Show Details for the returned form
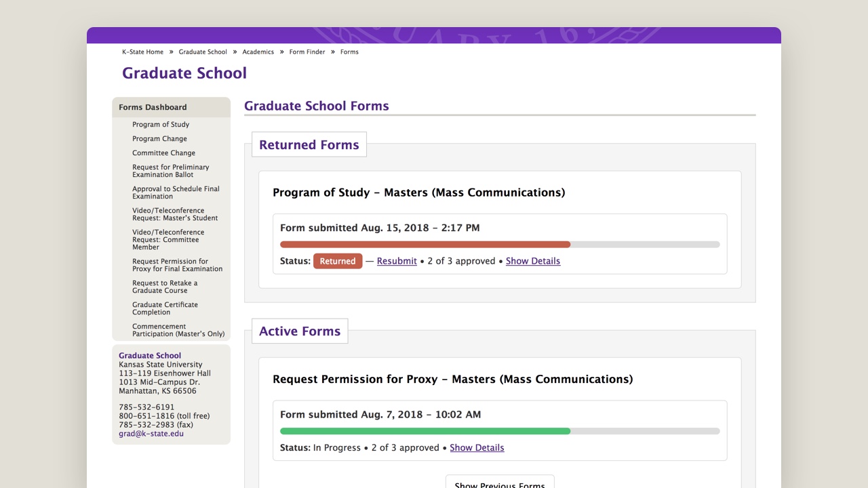 point(533,261)
